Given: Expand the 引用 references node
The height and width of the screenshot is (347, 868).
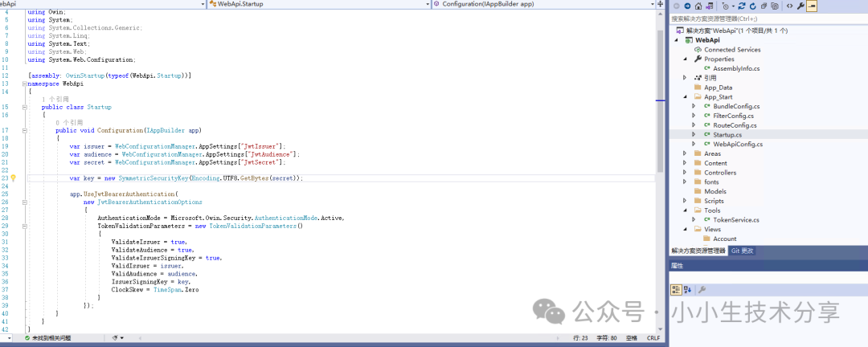Looking at the screenshot, I should pyautogui.click(x=685, y=78).
